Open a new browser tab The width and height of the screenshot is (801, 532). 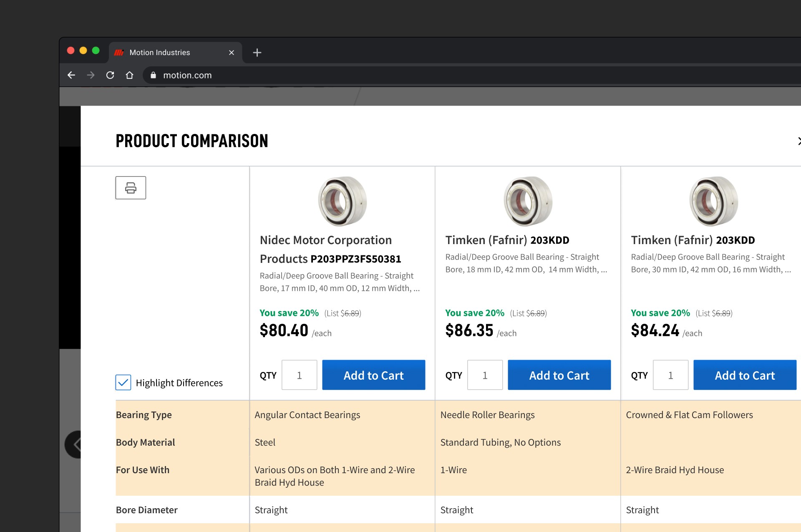pyautogui.click(x=257, y=53)
